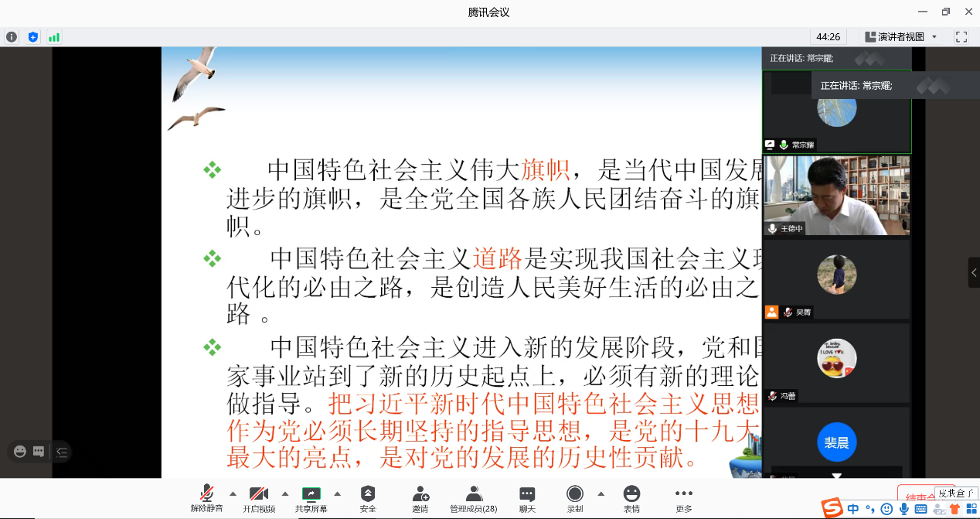Open the 安全 security settings
This screenshot has width=980, height=519.
[368, 499]
